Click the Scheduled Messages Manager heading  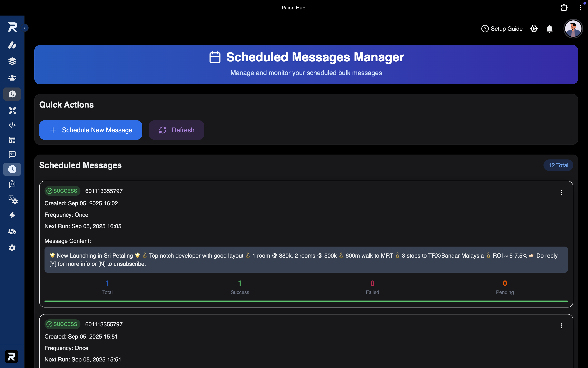pos(315,57)
